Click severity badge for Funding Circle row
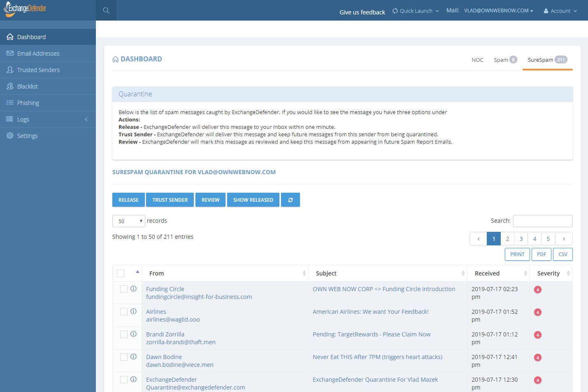588x392 pixels. pyautogui.click(x=537, y=289)
